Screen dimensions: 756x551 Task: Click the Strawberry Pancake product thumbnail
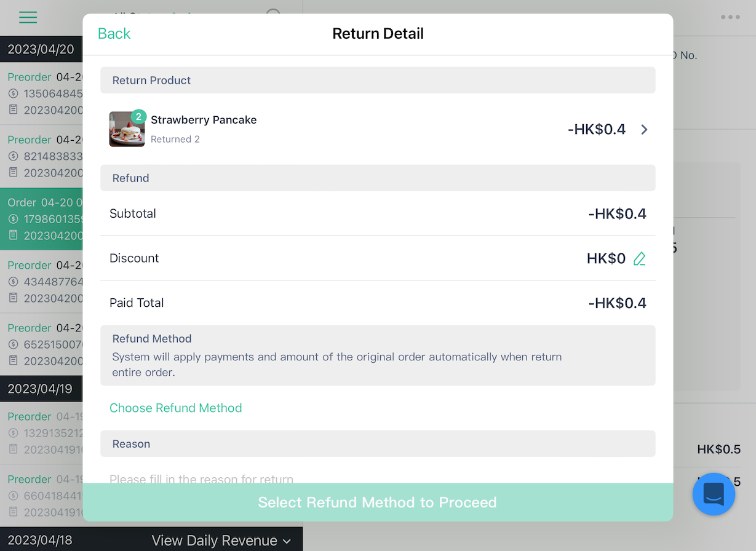(127, 129)
